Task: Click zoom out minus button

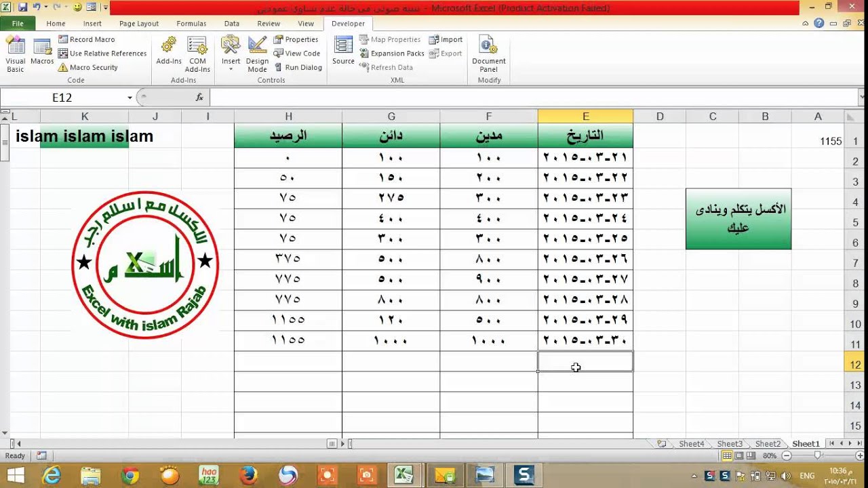Action: [787, 456]
